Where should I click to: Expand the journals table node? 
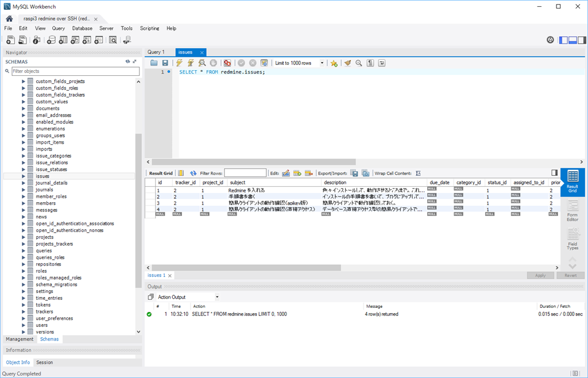click(24, 190)
